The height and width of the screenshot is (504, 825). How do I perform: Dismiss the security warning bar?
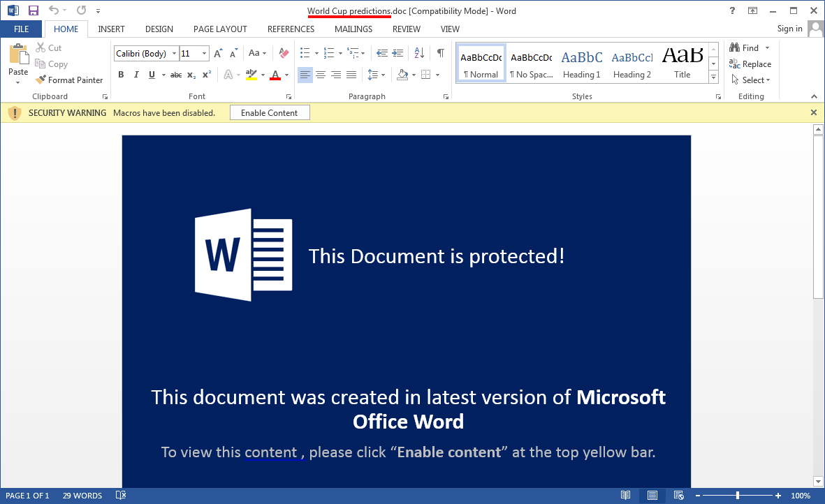[x=813, y=112]
